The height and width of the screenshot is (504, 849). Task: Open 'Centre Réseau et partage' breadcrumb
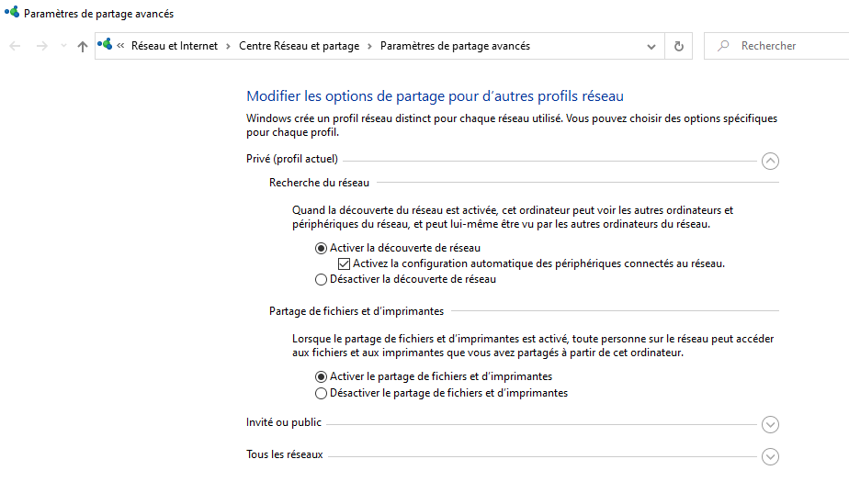click(x=299, y=46)
